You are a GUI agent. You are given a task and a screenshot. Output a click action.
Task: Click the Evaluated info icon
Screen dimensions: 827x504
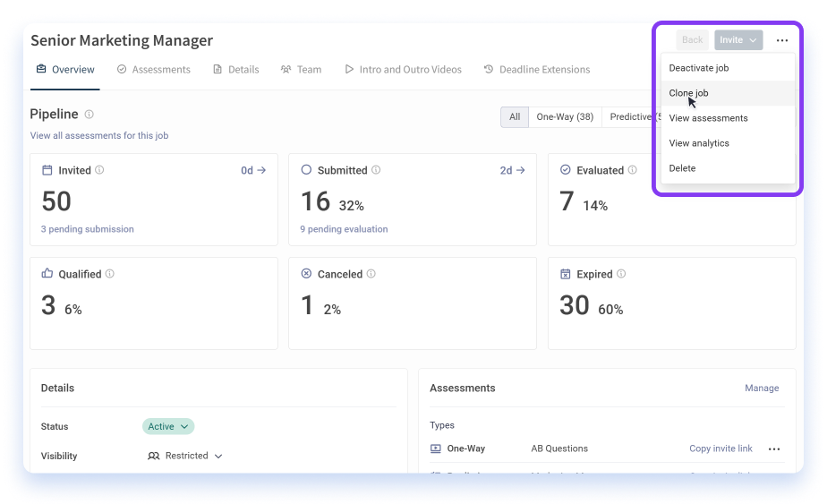[x=633, y=170]
